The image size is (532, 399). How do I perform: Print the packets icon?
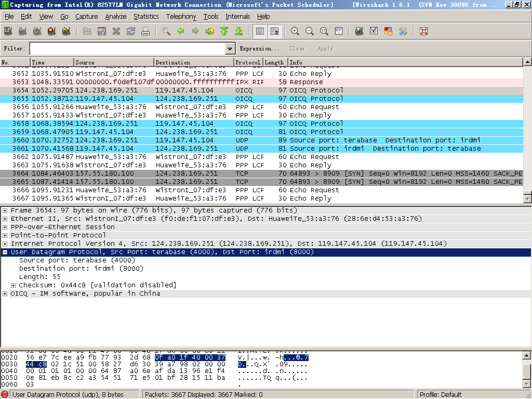pos(145,31)
